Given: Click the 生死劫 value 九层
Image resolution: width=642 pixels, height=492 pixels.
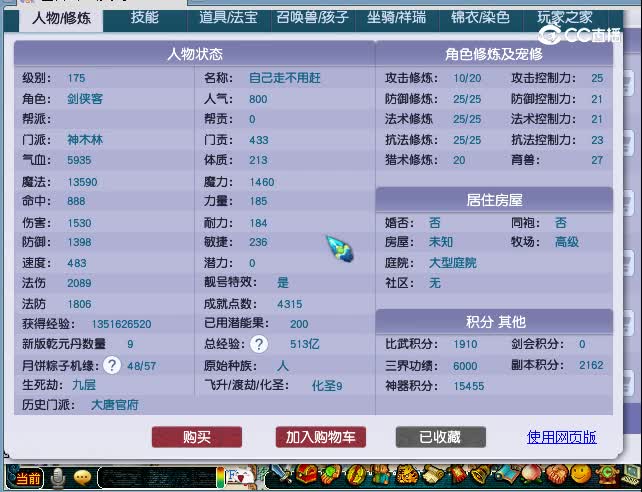Looking at the screenshot, I should (84, 385).
